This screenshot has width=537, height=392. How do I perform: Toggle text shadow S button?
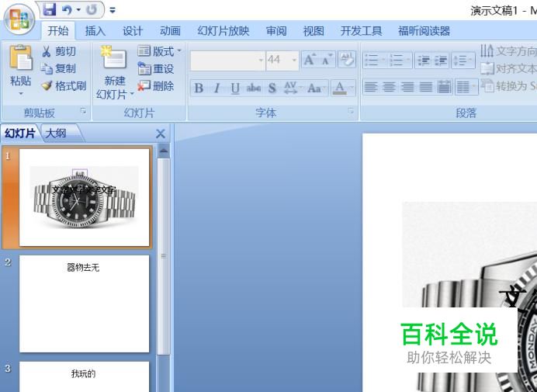tap(272, 88)
